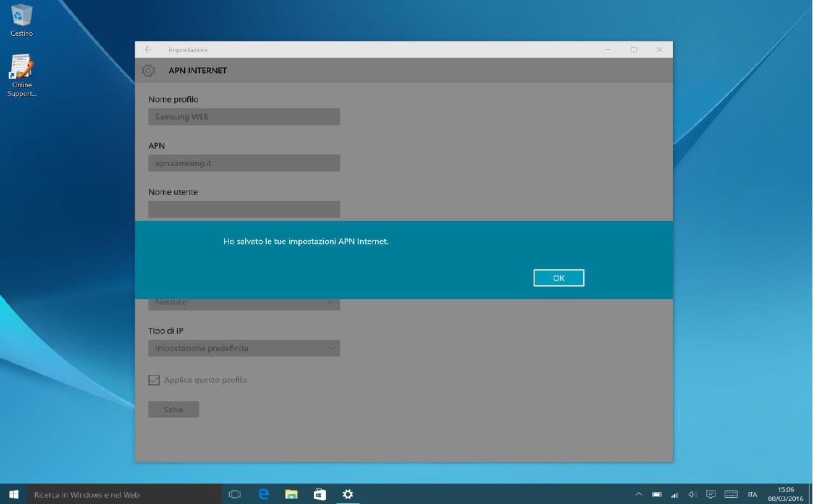Click the APN INTERNET heading
The image size is (813, 504).
click(198, 70)
